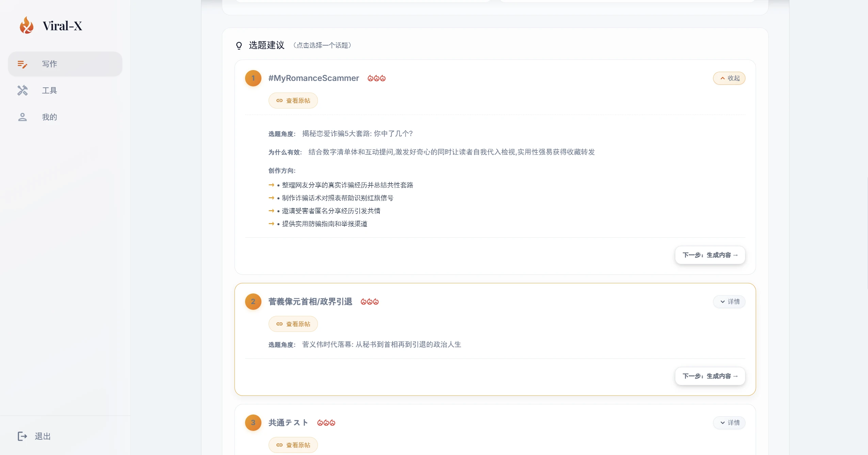Click the 退出 logout button
Screen dimensions: 868x455
click(x=34, y=436)
